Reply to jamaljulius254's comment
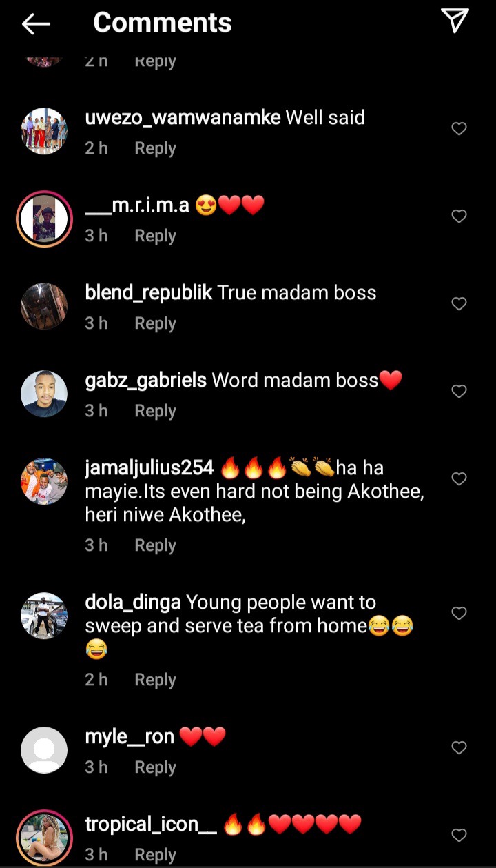The width and height of the screenshot is (496, 868). tap(155, 545)
